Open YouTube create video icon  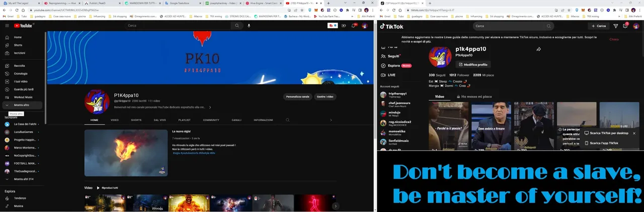[x=344, y=26]
